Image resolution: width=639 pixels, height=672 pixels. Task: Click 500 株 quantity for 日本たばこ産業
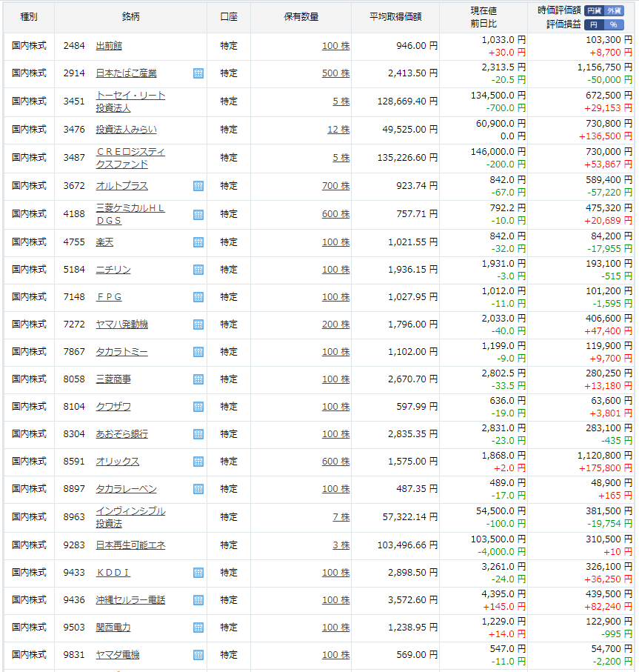[335, 73]
